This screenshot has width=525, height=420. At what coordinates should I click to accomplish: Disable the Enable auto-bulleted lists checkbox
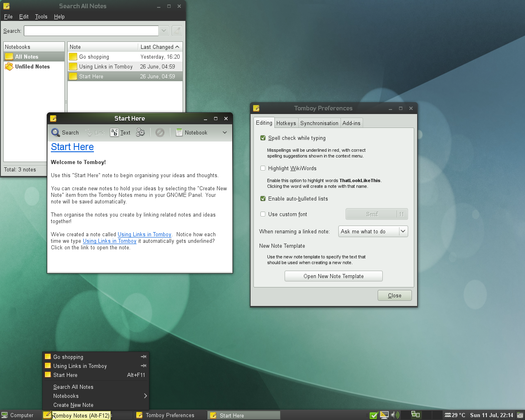coord(263,199)
